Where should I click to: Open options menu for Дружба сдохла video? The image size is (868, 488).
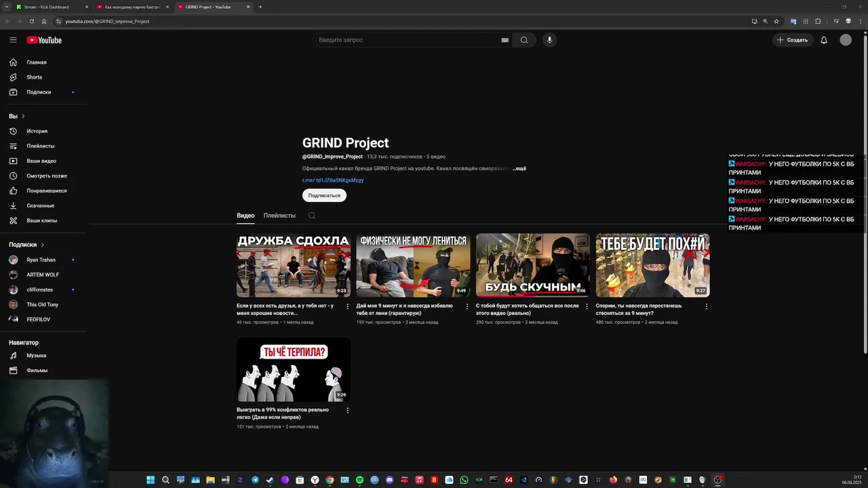point(348,306)
